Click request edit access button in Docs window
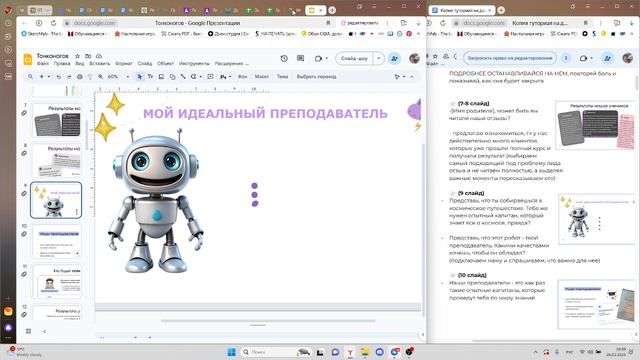Viewport: 640px width, 360px height. point(509,58)
